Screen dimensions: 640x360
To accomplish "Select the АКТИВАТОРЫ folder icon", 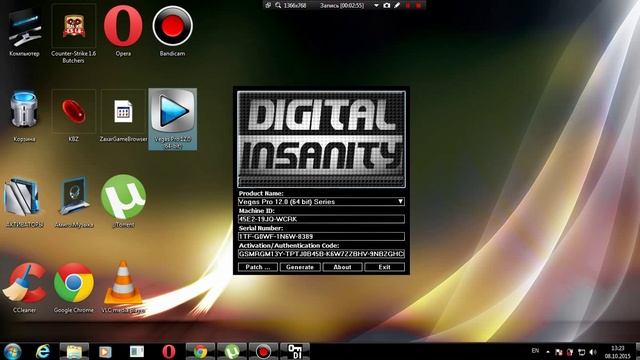I will click(24, 202).
